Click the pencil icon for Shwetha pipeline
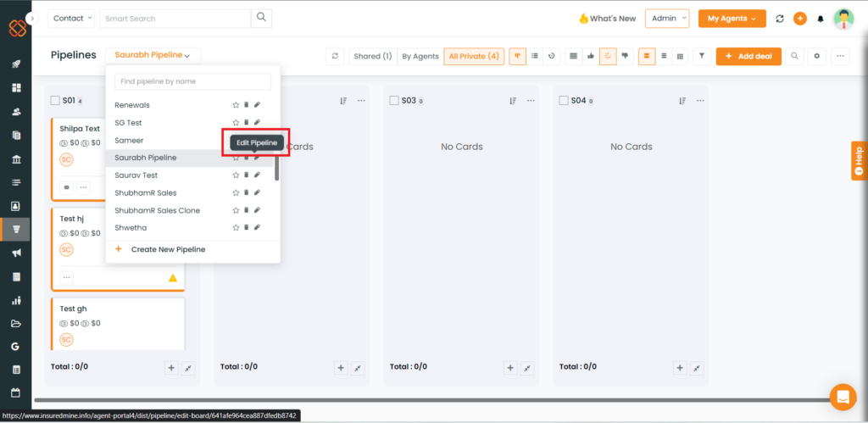 click(x=257, y=227)
